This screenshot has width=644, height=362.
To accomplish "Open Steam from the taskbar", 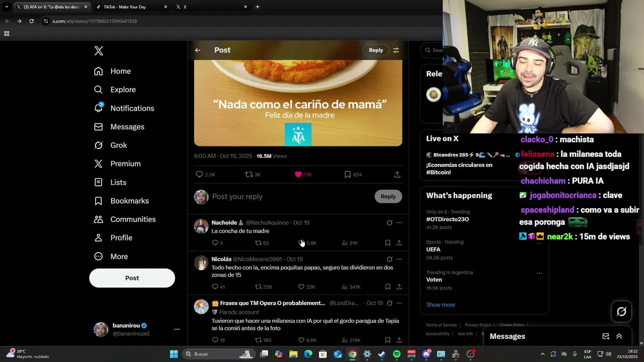I will click(x=382, y=354).
